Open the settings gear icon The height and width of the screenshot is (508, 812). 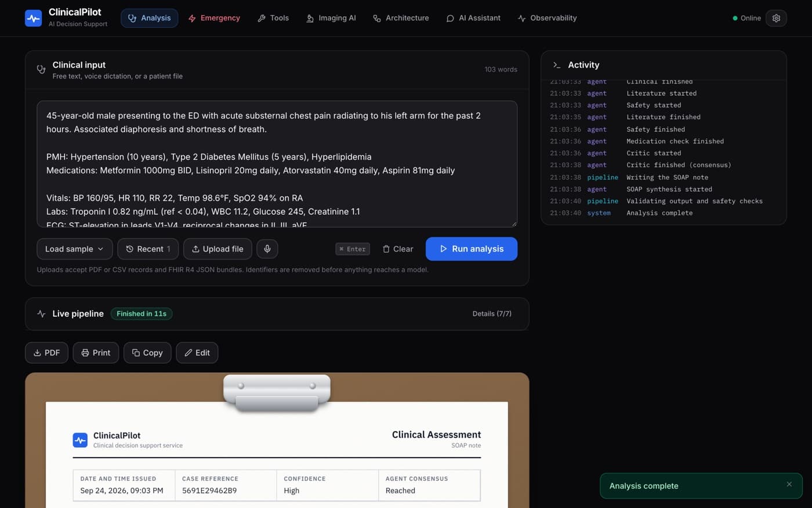tap(776, 18)
